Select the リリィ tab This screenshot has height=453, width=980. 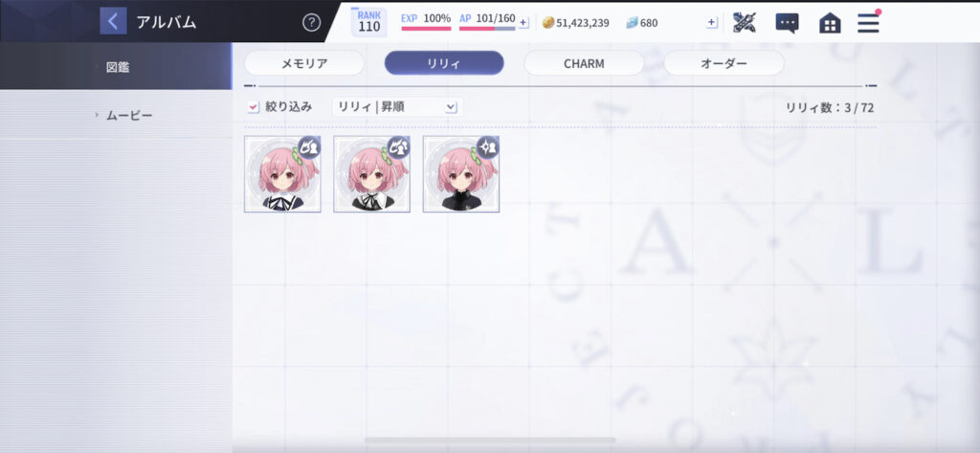pos(444,63)
